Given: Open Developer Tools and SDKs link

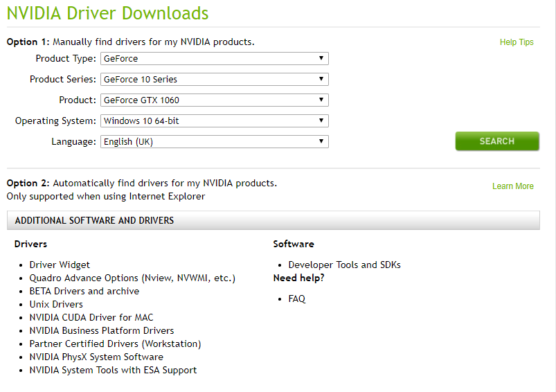Looking at the screenshot, I should (x=344, y=265).
